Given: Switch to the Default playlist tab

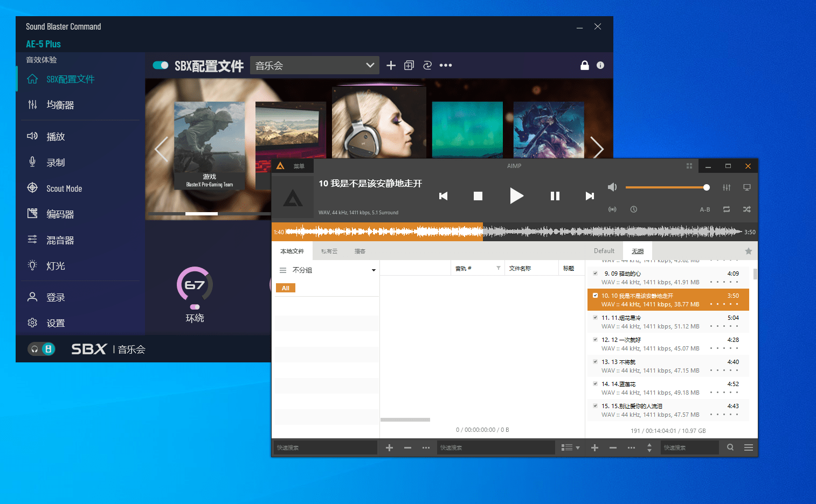Looking at the screenshot, I should [604, 251].
